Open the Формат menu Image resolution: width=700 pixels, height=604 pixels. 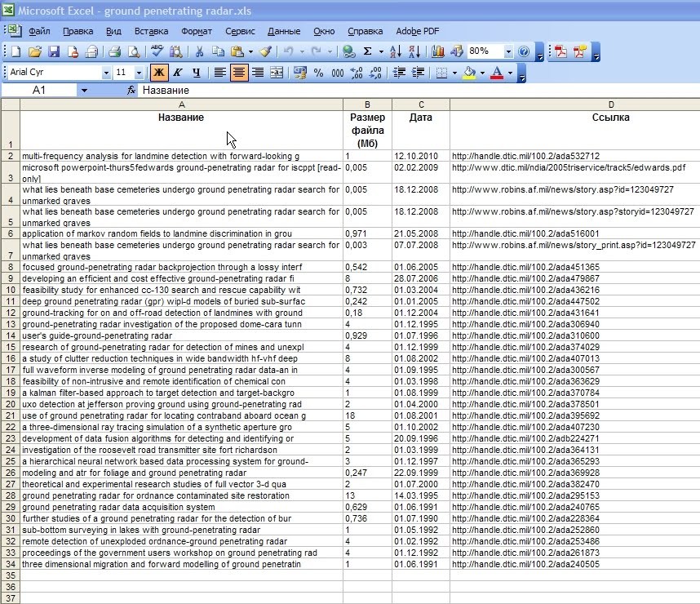pos(196,31)
